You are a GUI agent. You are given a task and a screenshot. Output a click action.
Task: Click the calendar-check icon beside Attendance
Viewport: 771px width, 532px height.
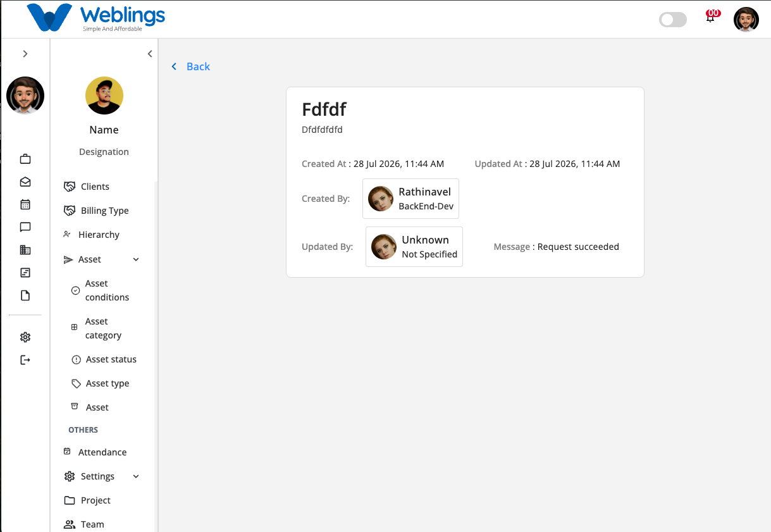coord(67,452)
